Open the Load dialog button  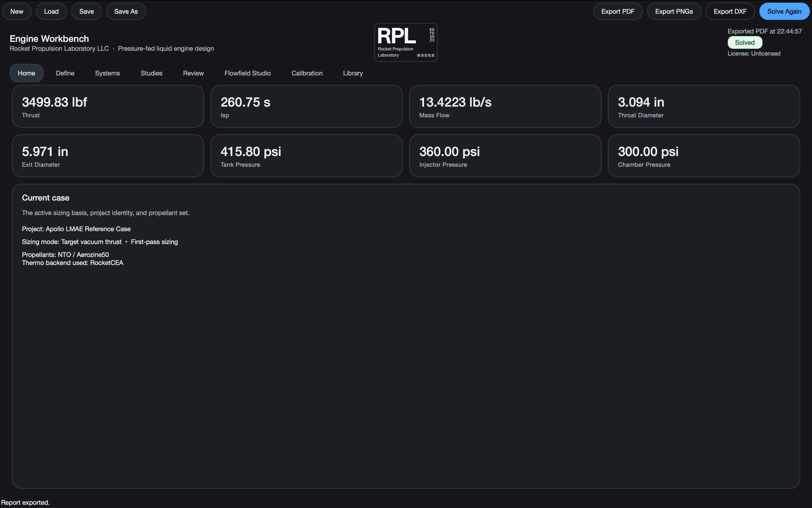coord(51,12)
